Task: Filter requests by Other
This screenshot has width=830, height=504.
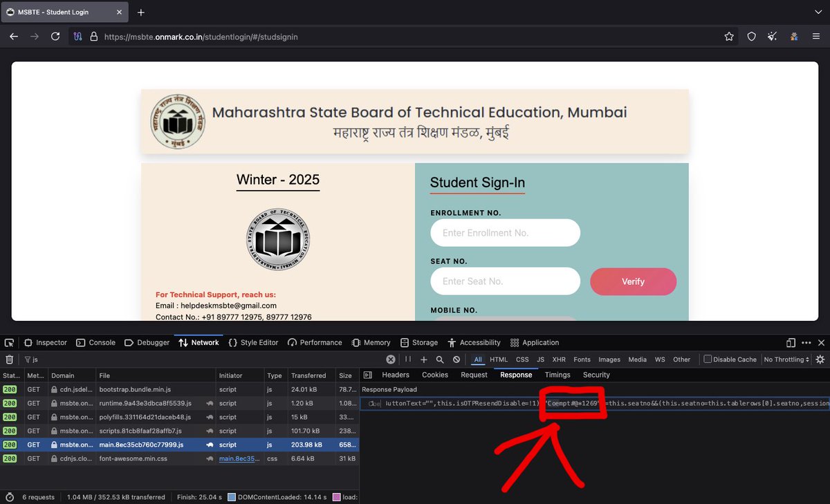Action: point(682,360)
